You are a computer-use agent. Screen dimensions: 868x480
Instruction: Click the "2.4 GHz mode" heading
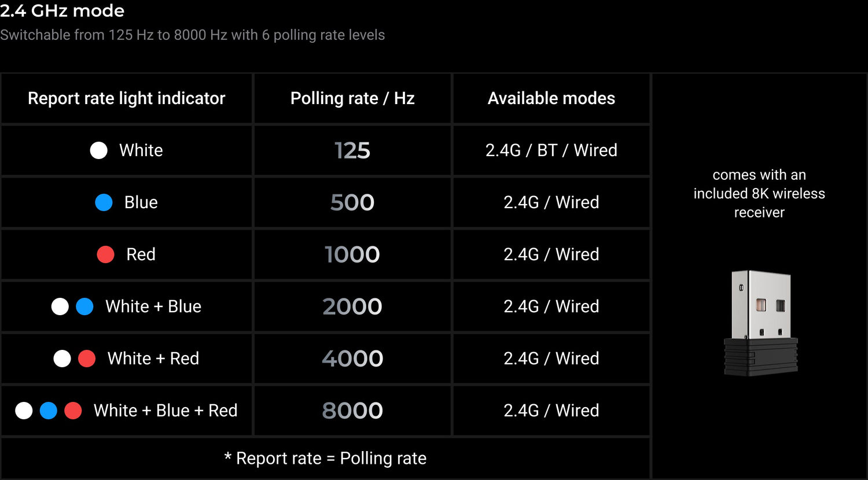(62, 11)
